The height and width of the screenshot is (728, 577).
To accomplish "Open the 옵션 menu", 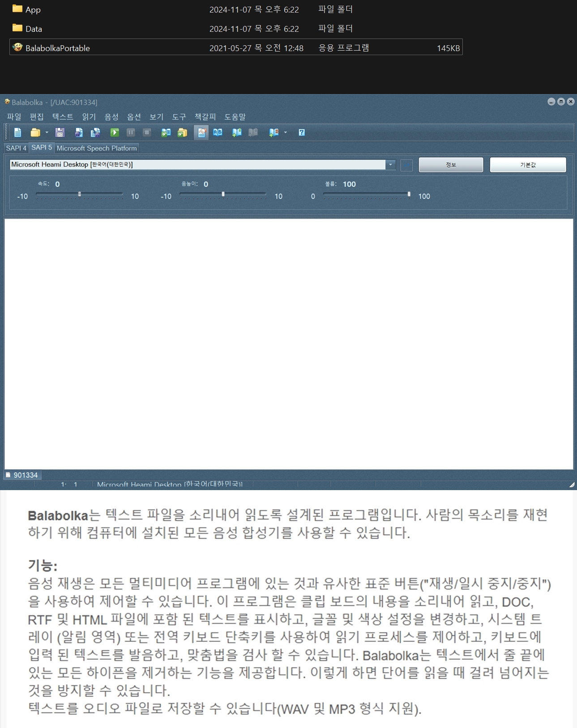I will [134, 117].
